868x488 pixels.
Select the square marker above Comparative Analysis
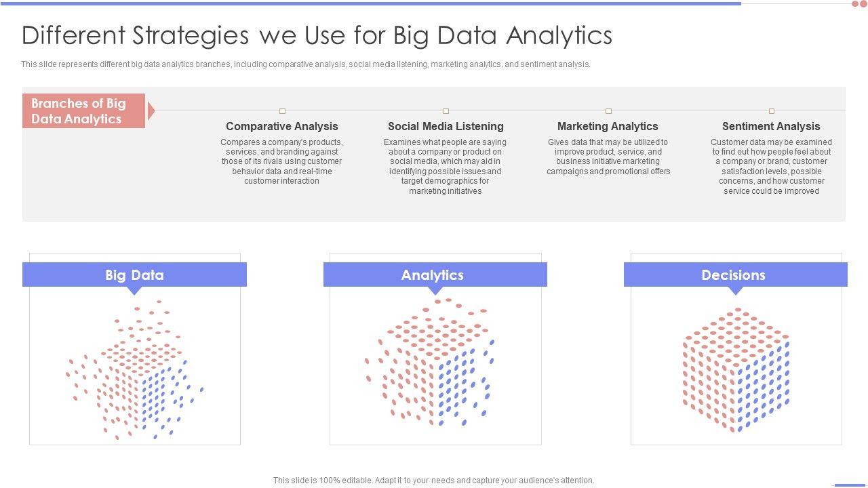(282, 111)
